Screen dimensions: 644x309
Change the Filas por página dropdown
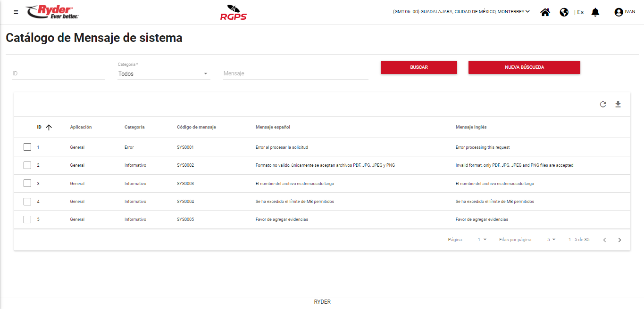click(551, 240)
